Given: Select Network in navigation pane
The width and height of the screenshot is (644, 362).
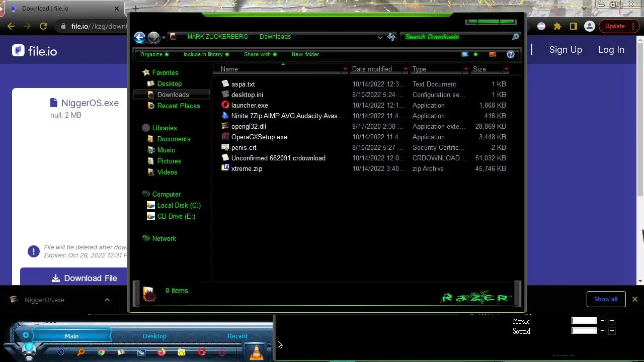Looking at the screenshot, I should coord(164,238).
